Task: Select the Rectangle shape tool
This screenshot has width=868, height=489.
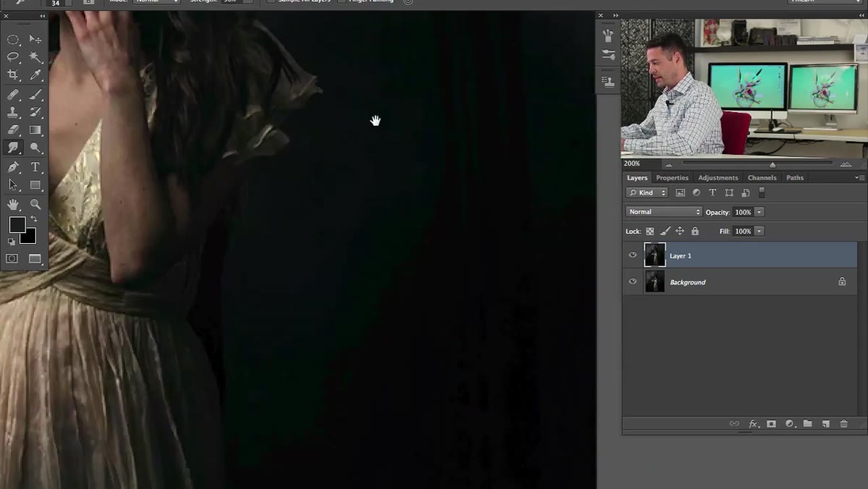Action: click(x=35, y=185)
